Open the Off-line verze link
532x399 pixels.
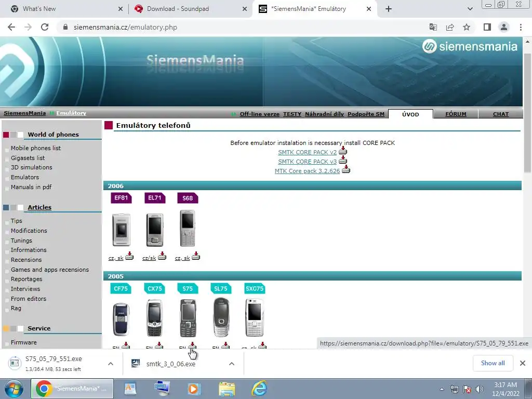pos(260,114)
